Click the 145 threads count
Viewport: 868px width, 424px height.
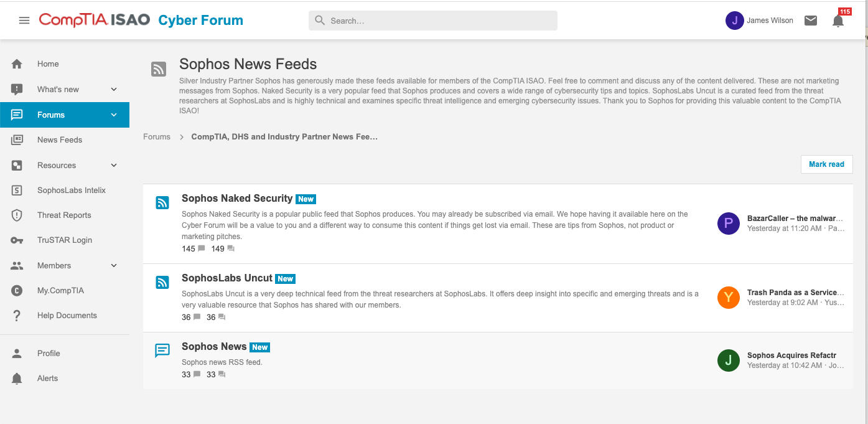[189, 249]
